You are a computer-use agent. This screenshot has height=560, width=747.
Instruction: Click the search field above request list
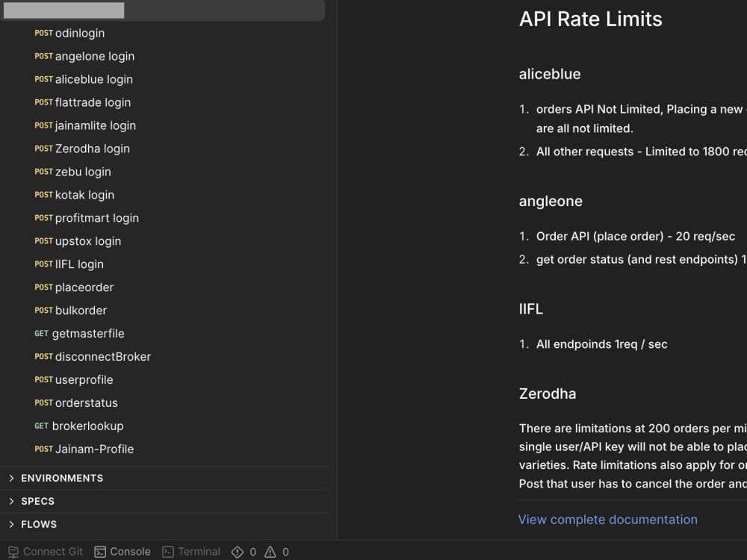163,10
